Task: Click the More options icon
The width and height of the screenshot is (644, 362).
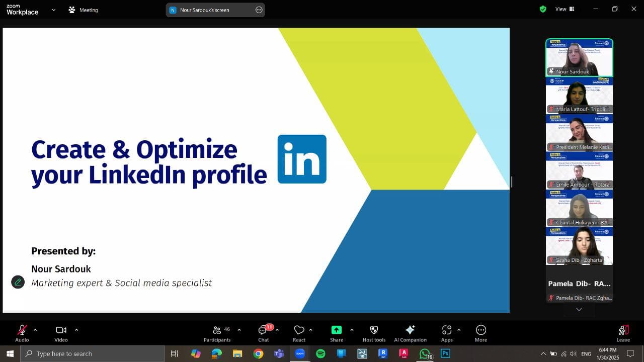Action: pos(480,333)
